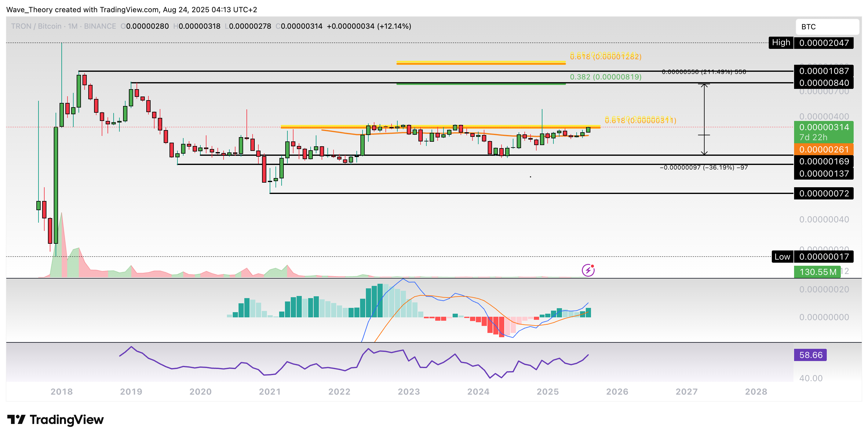The height and width of the screenshot is (438, 868).
Task: Click the TRON / Bitcoin symbol title
Action: [36, 26]
